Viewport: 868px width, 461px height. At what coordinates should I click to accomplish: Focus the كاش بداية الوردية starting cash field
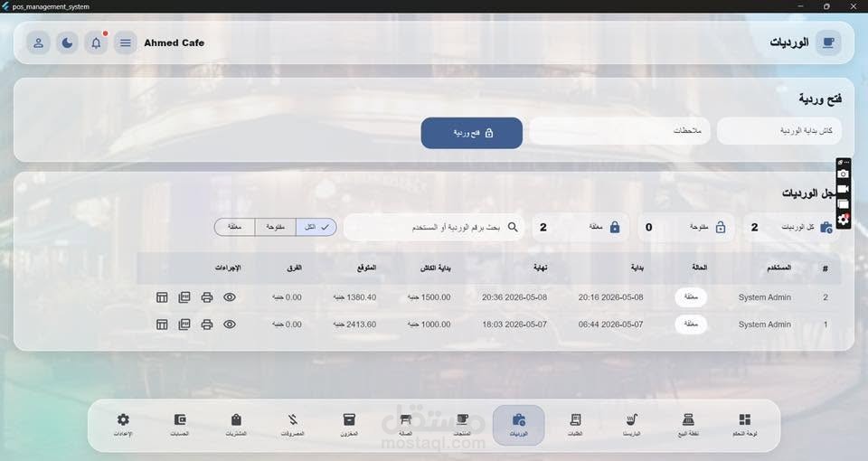click(x=778, y=130)
